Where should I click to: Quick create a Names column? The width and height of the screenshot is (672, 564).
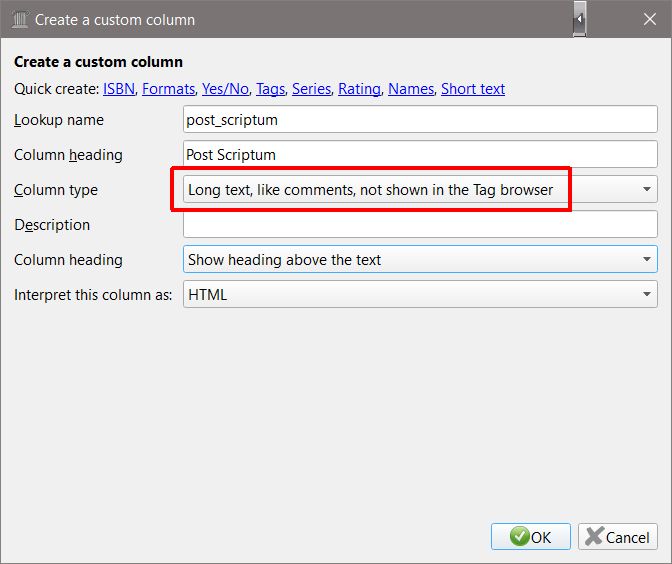coord(411,89)
